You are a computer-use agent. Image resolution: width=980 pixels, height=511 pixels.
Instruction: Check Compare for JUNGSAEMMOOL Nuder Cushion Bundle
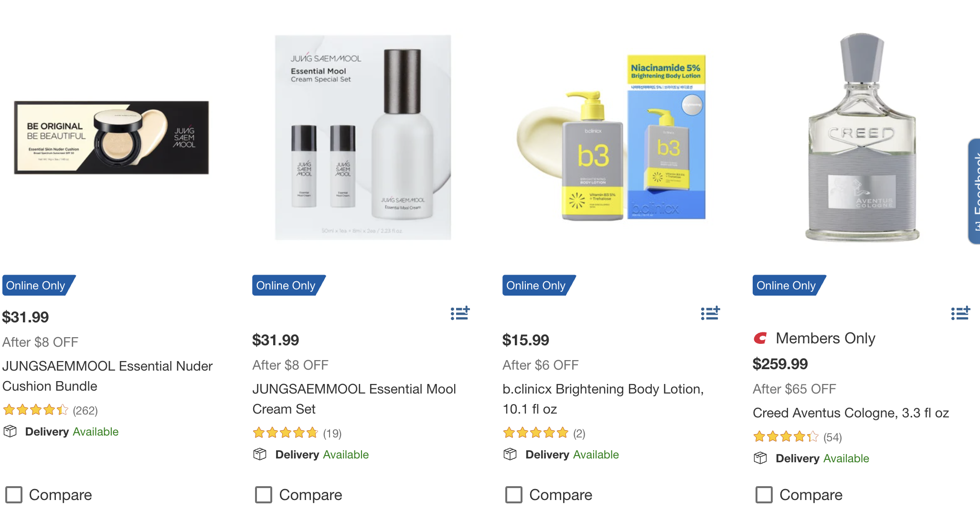(x=14, y=495)
